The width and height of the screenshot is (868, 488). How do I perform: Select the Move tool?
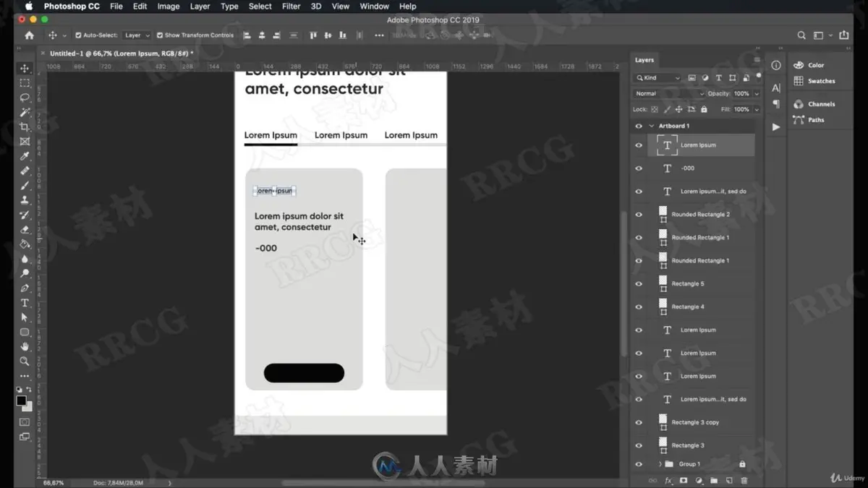click(25, 69)
